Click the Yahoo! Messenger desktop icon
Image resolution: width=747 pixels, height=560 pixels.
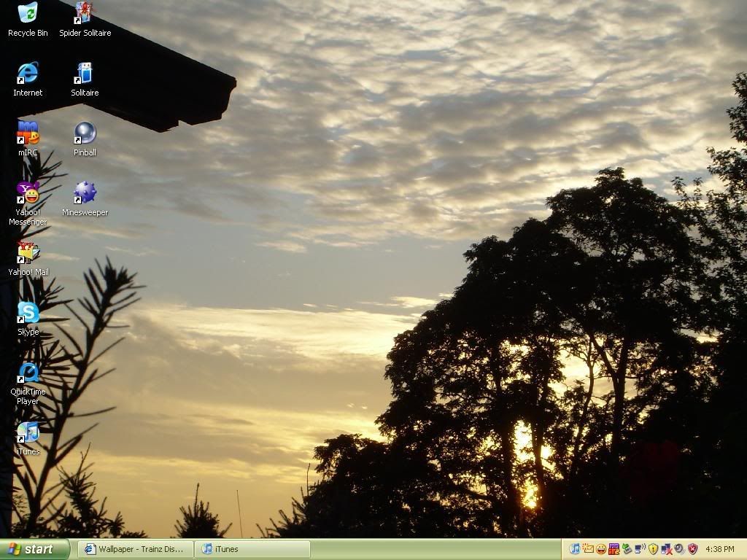pos(28,203)
